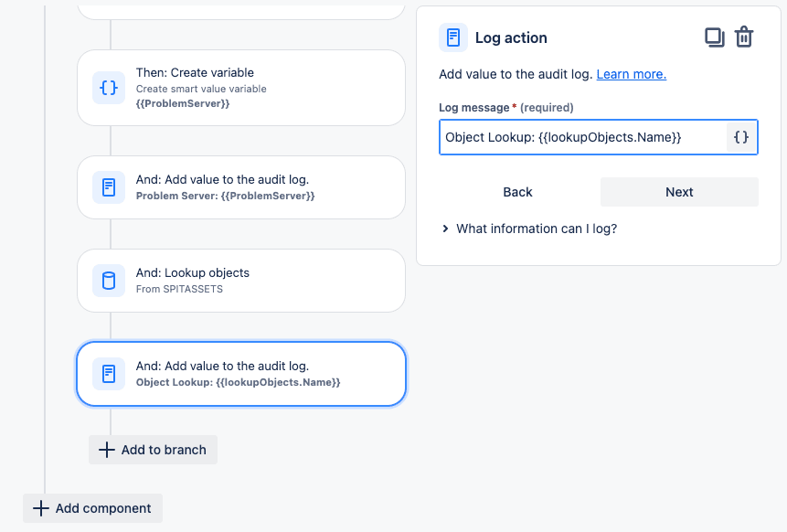Open smart values braces in Log message field

pos(741,137)
